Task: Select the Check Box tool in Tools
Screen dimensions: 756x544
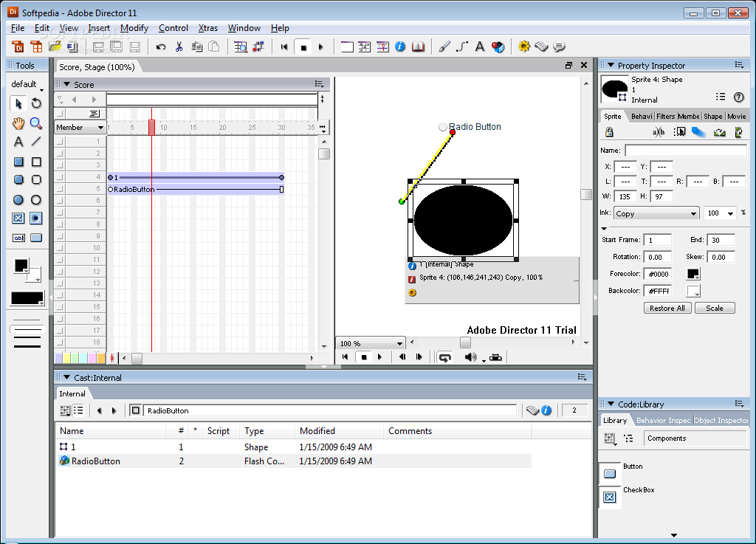Action: coord(18,218)
